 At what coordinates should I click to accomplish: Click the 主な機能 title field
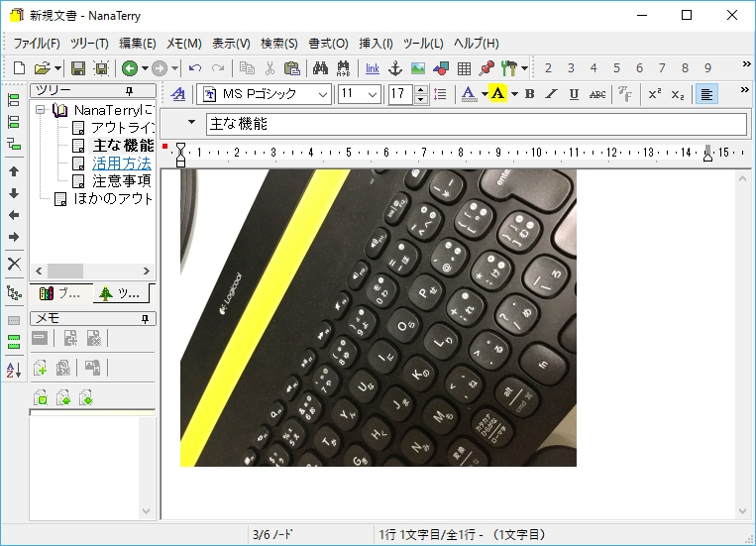(x=477, y=124)
